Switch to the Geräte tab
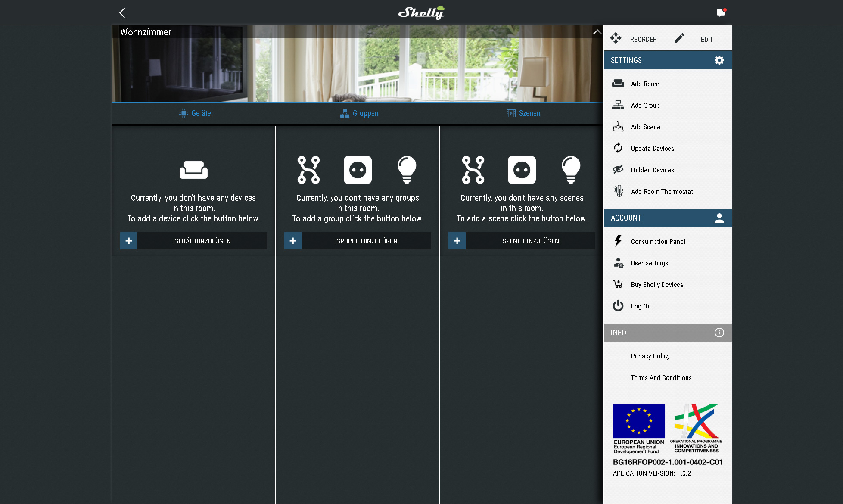Image resolution: width=843 pixels, height=504 pixels. pos(195,113)
